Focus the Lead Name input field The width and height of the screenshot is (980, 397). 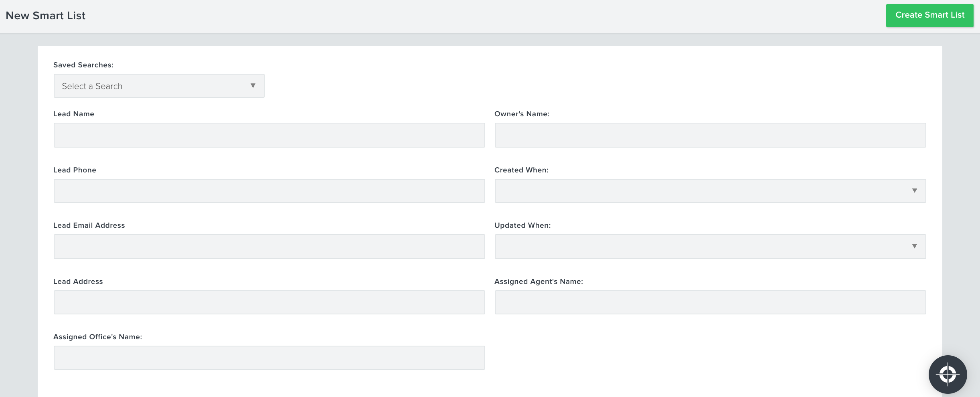269,135
